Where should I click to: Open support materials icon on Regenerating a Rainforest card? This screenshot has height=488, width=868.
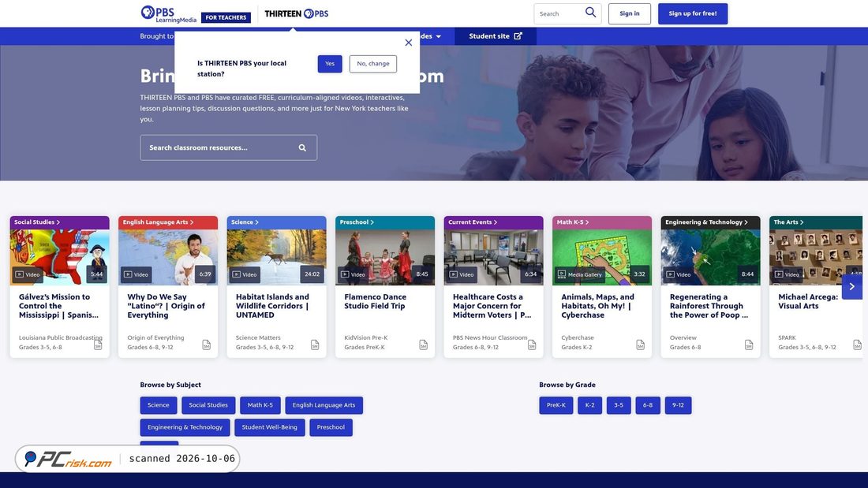point(749,345)
